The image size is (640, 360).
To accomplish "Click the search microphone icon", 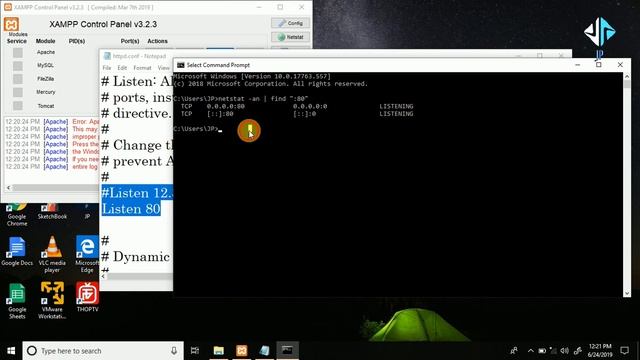I will [174, 351].
